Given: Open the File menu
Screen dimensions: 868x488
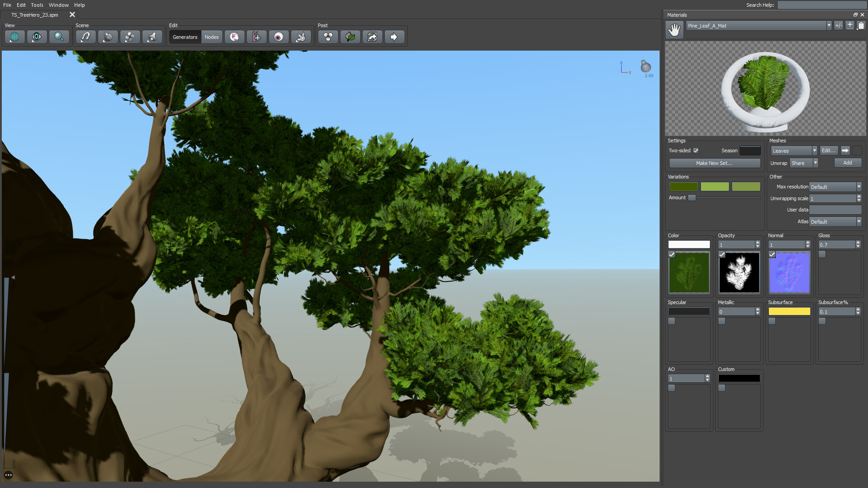Looking at the screenshot, I should pos(7,5).
